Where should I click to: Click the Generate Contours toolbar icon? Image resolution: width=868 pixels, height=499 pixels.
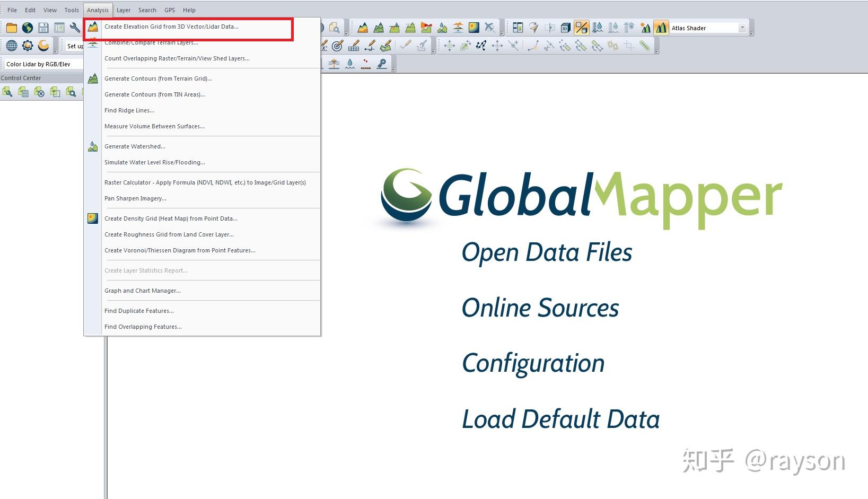coord(379,28)
